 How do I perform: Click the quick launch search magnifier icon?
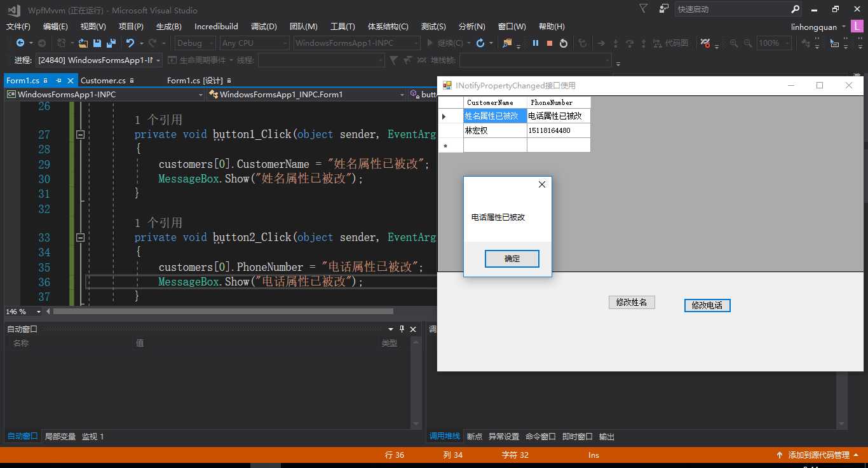[795, 10]
